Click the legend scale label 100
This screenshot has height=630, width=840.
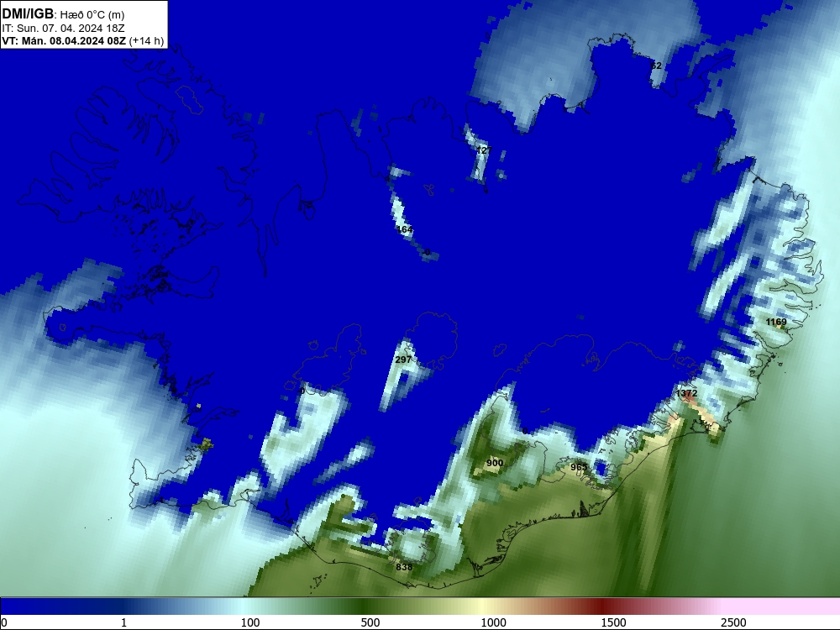250,622
